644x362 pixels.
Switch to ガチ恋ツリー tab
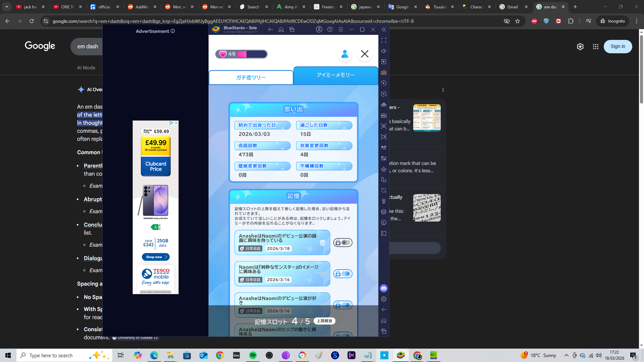click(251, 77)
